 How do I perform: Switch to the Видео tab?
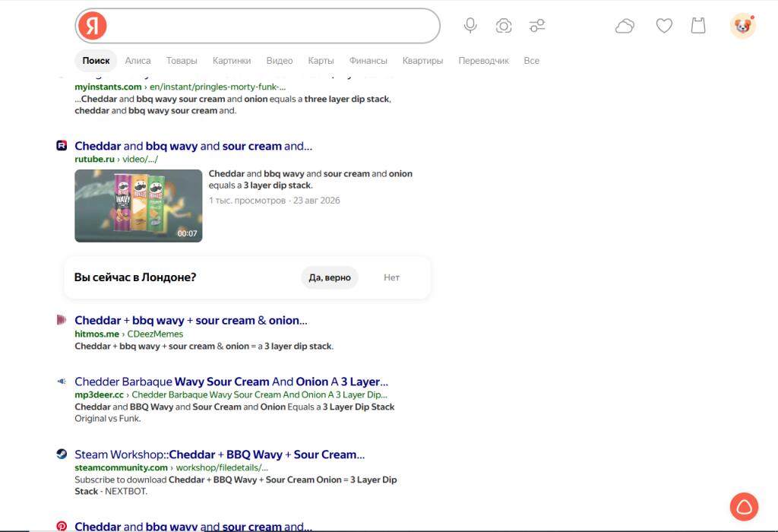280,61
